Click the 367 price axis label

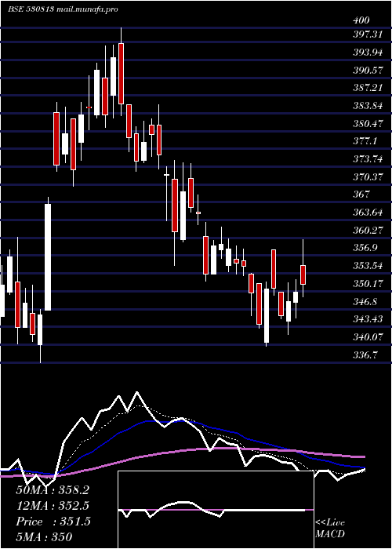click(x=361, y=195)
